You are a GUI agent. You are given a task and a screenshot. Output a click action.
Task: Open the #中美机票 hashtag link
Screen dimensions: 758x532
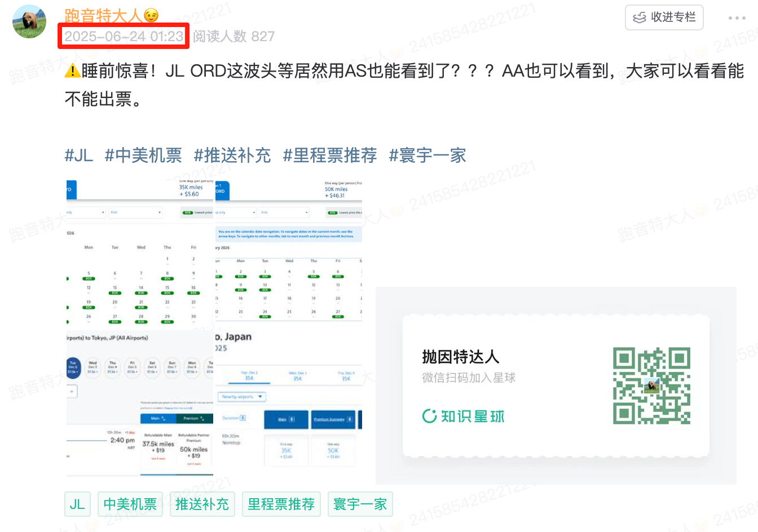143,156
